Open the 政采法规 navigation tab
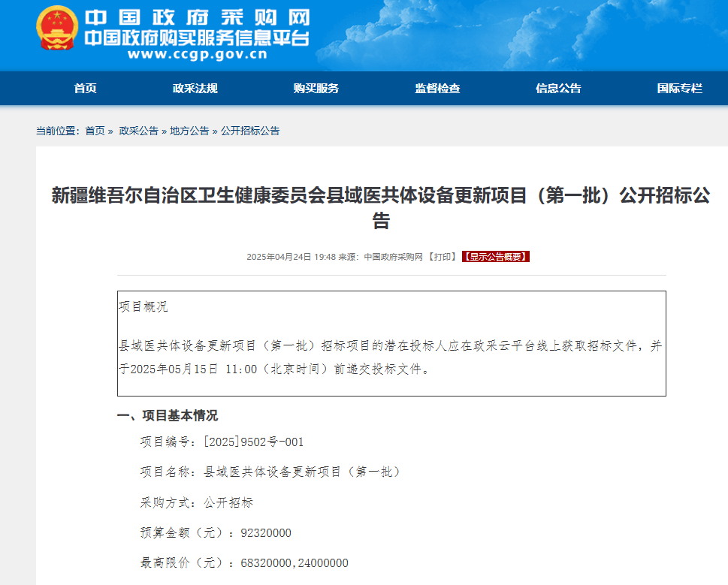 (x=195, y=88)
